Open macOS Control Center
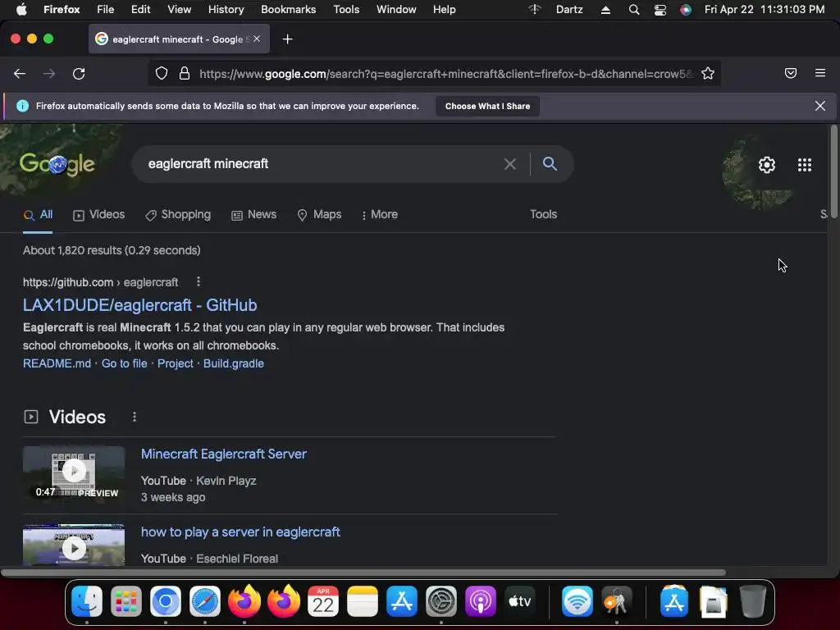The width and height of the screenshot is (840, 630). coord(660,10)
